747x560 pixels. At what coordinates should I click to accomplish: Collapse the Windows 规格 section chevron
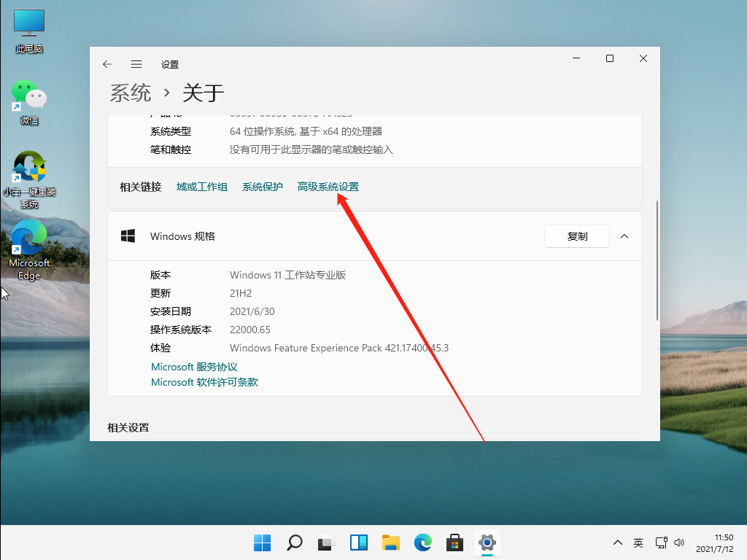tap(624, 236)
